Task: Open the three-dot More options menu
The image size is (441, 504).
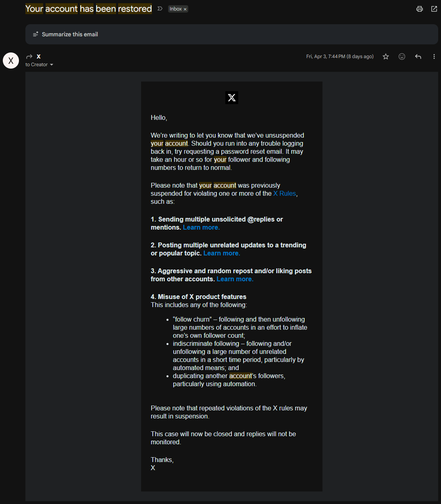Action: click(434, 56)
